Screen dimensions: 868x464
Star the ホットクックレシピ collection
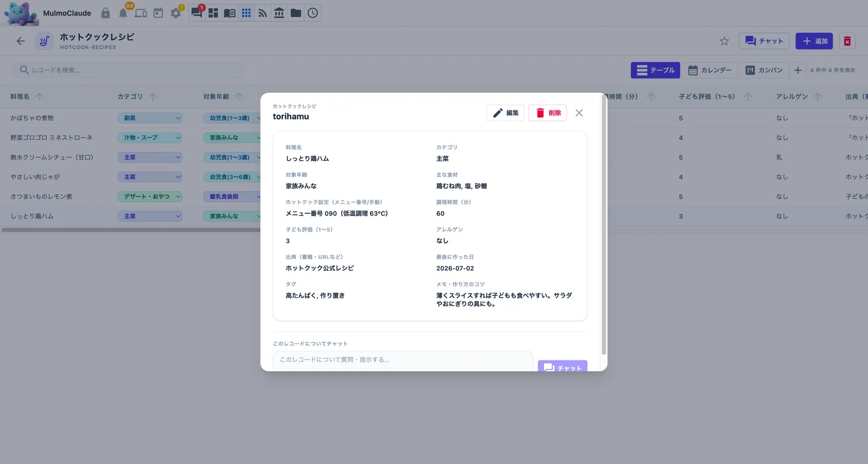coord(724,41)
